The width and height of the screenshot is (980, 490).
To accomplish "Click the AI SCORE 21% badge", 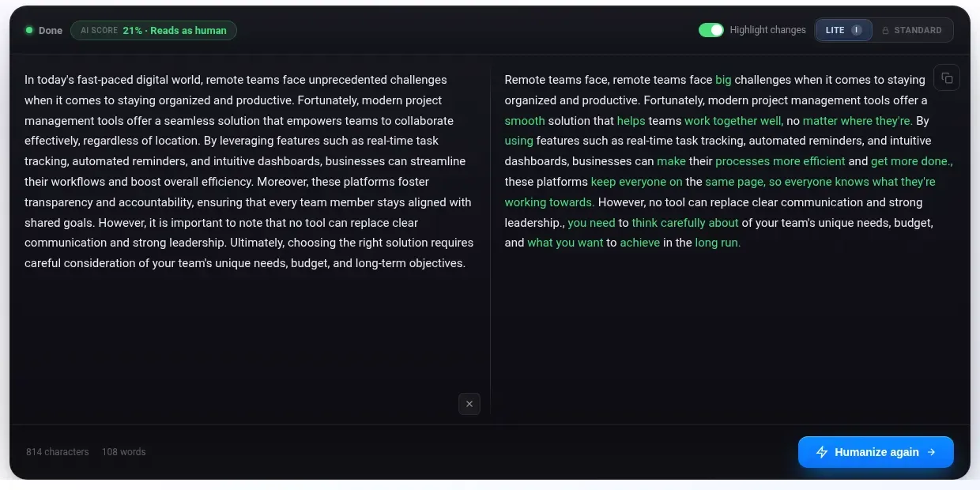I will click(153, 31).
